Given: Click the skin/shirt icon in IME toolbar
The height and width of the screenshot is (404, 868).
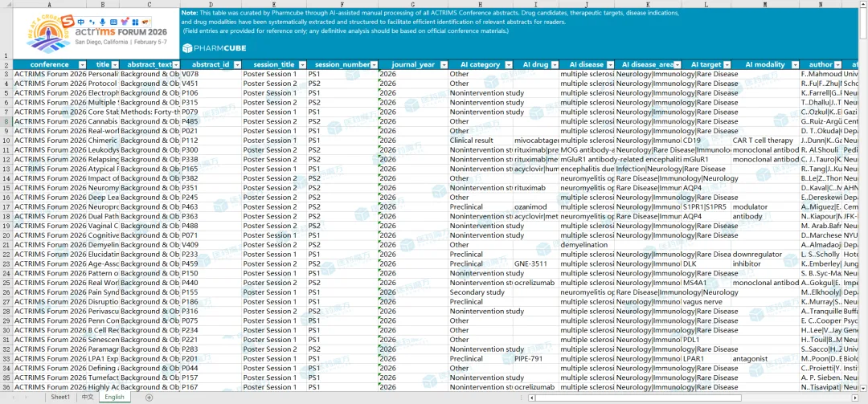Looking at the screenshot, I should pyautogui.click(x=125, y=22).
